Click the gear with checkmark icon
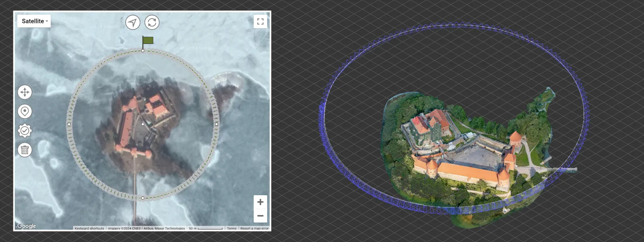Screen dimensions: 644x242 25,131
